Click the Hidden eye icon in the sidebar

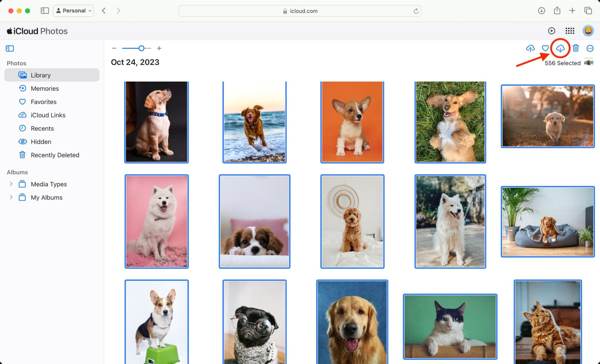point(23,142)
